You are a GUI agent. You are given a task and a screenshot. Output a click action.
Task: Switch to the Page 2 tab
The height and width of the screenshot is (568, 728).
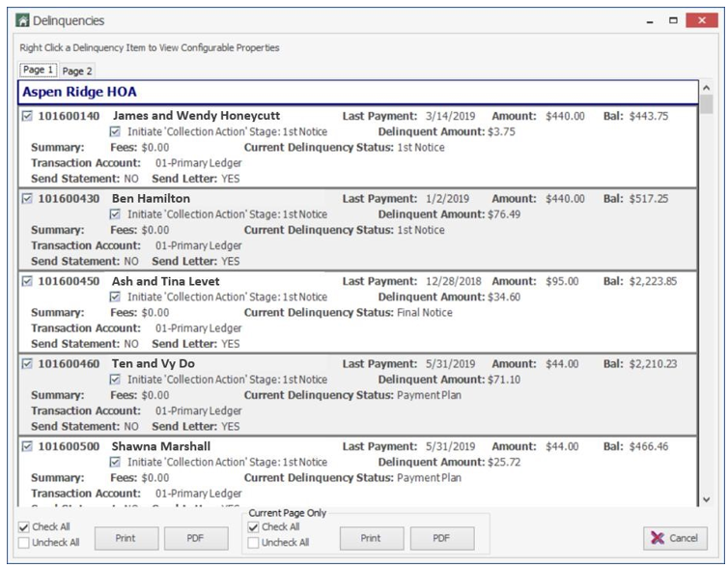pos(77,71)
